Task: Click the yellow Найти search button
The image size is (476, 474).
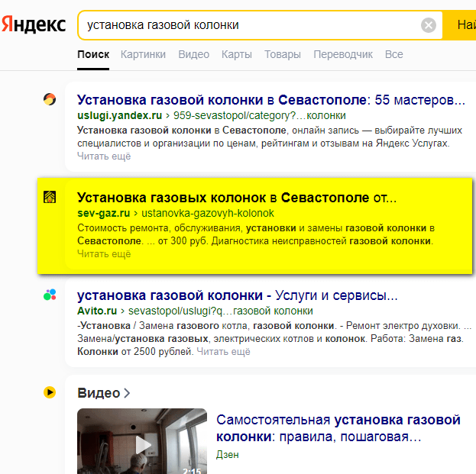Action: (x=460, y=25)
